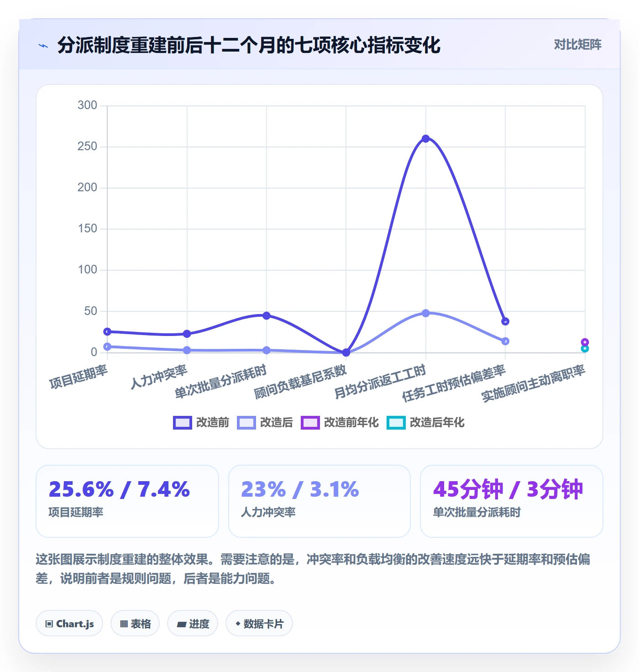Click the 23% / 3.1% metric value
639x672 pixels.
point(300,489)
